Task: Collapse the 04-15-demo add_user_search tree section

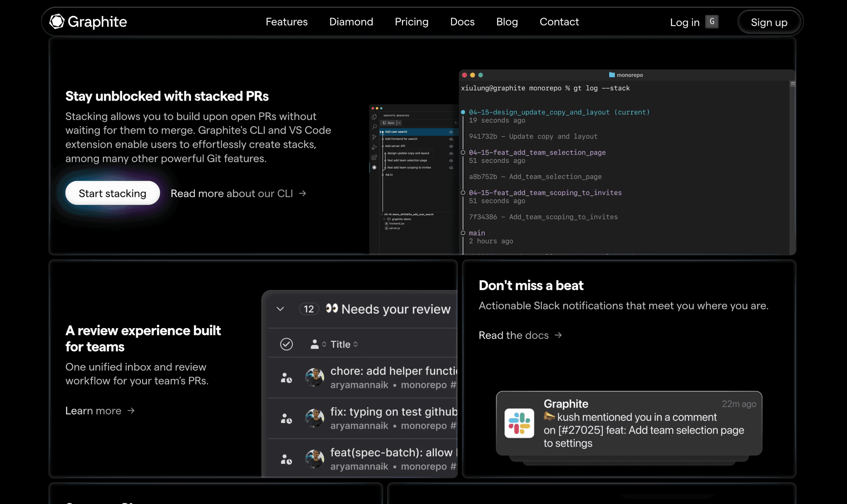Action: pyautogui.click(x=382, y=214)
